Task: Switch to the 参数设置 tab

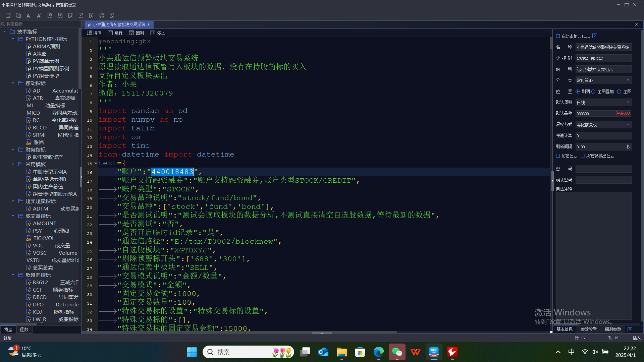Action: (589, 329)
